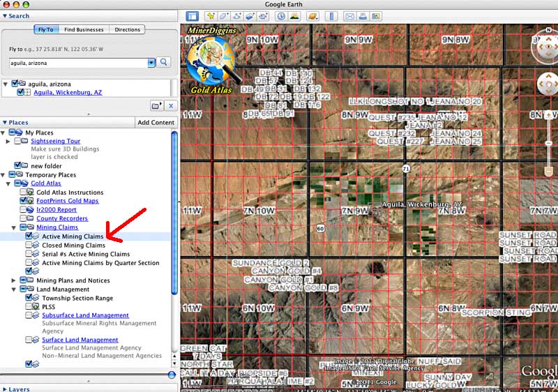The image size is (558, 392).
Task: Check Subsurface Land Management box
Action: [29, 315]
